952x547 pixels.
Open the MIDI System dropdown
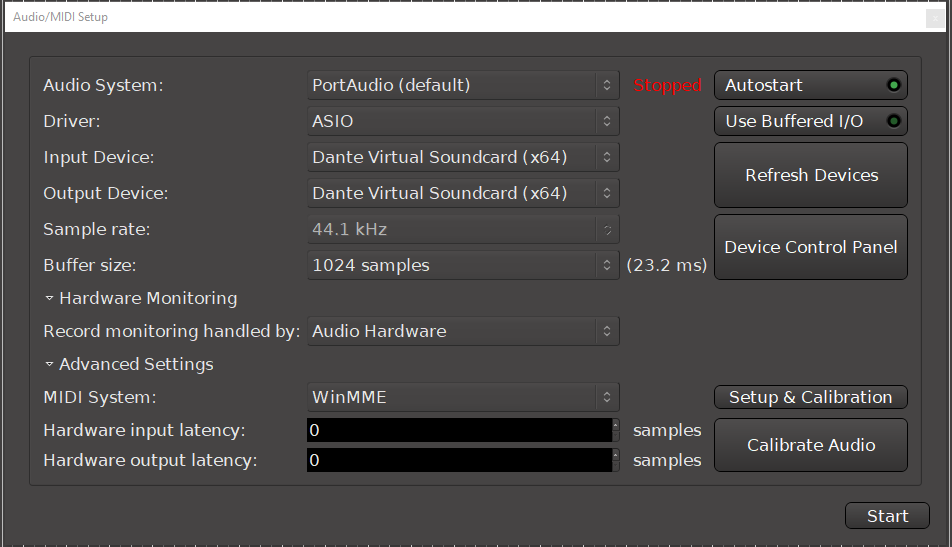pyautogui.click(x=463, y=398)
